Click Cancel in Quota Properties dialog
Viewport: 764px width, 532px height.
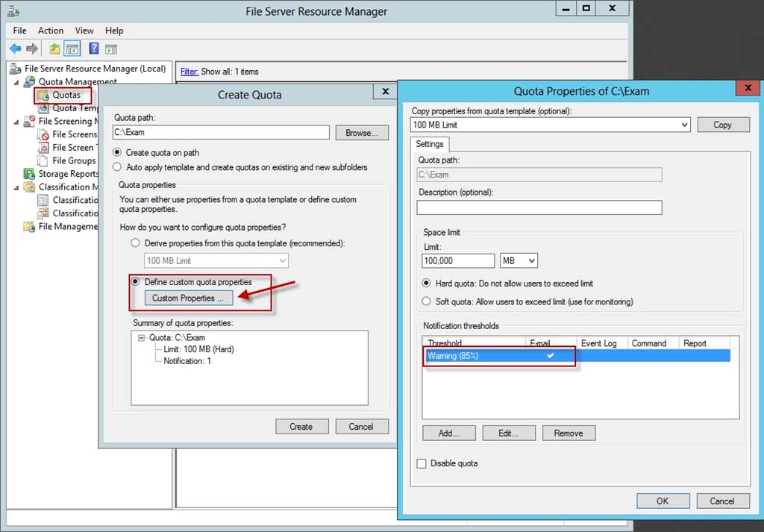tap(722, 501)
